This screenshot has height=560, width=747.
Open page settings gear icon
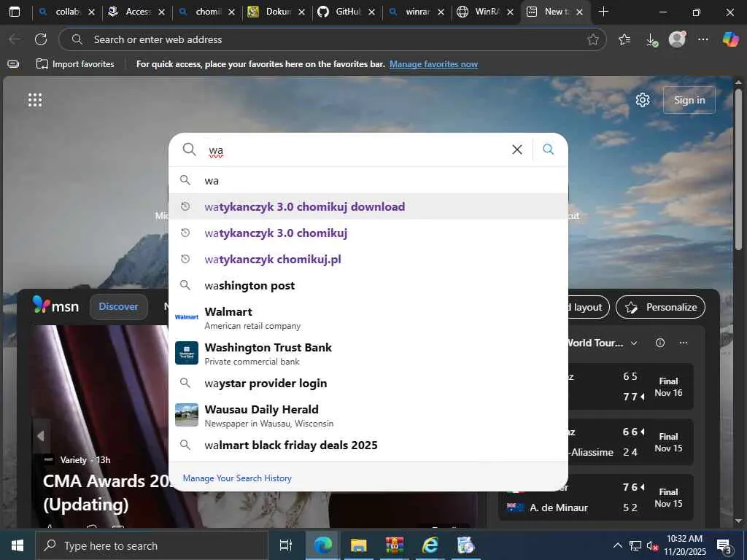tap(642, 100)
